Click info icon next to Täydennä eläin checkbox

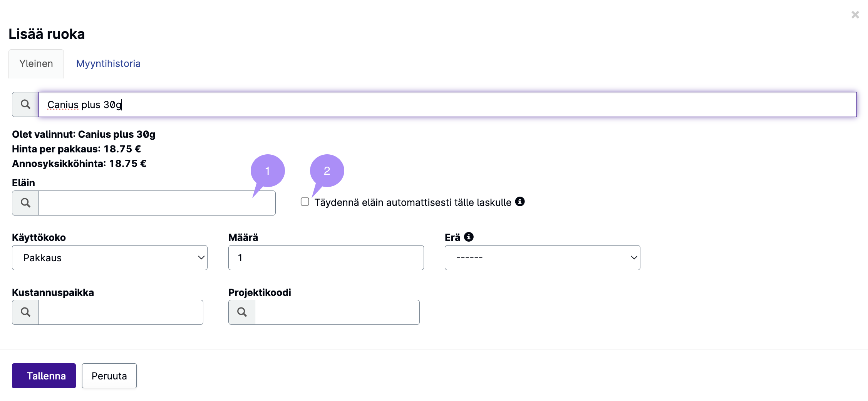tap(520, 202)
